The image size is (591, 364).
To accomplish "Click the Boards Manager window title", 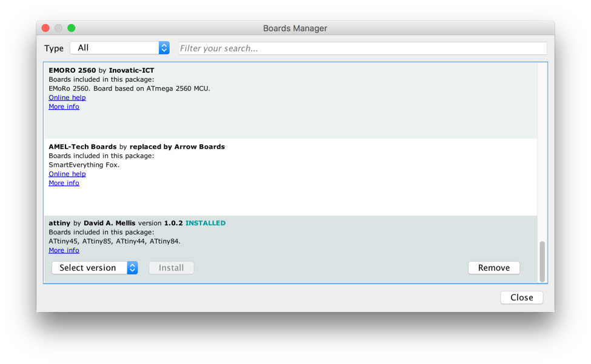I will coord(295,28).
